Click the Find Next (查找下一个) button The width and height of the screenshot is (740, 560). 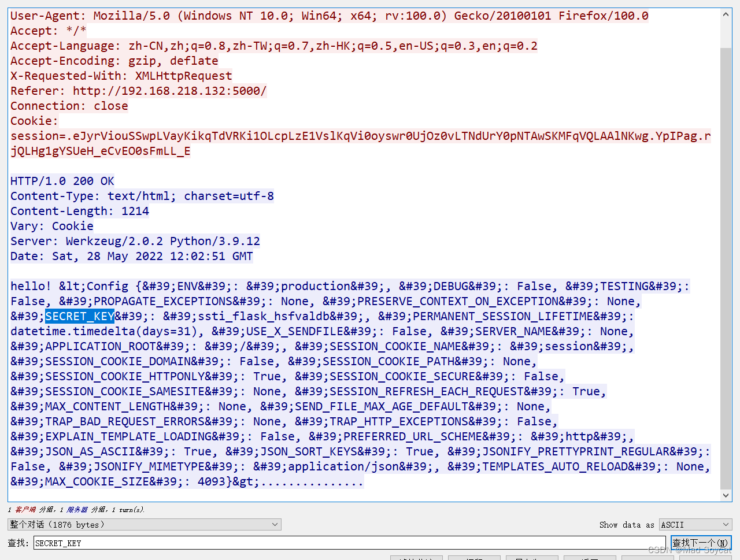[701, 543]
